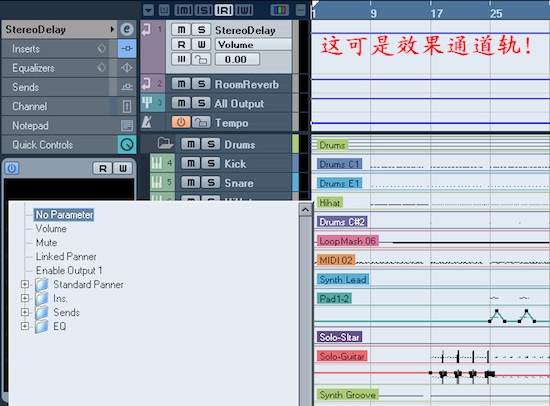The image size is (550, 406).
Task: Expand the EQ parameter folder
Action: pos(25,326)
